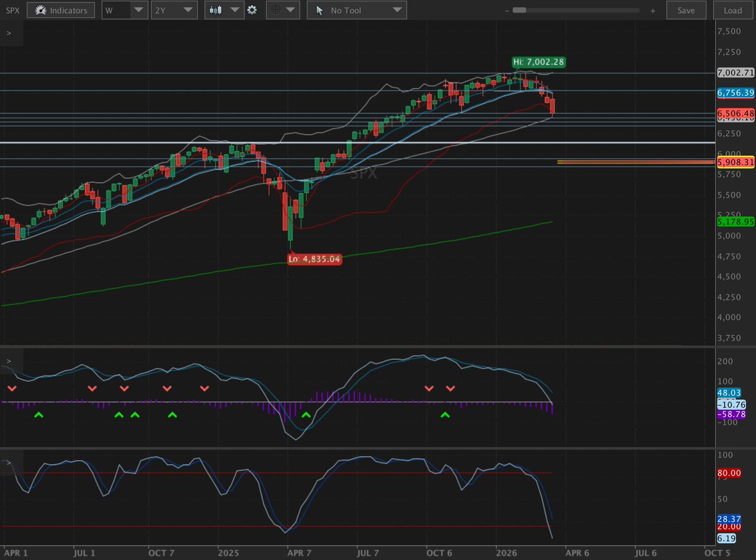
Task: Click the JUL 1 date label
Action: click(85, 552)
